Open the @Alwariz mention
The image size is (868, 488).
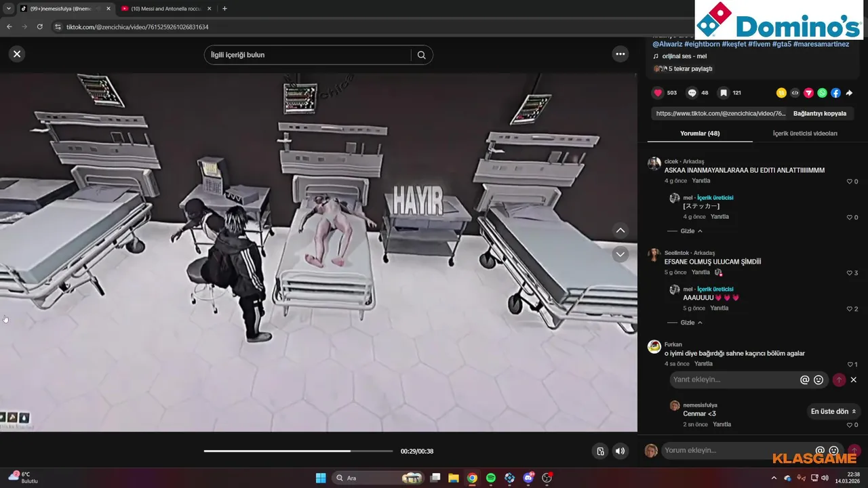667,44
